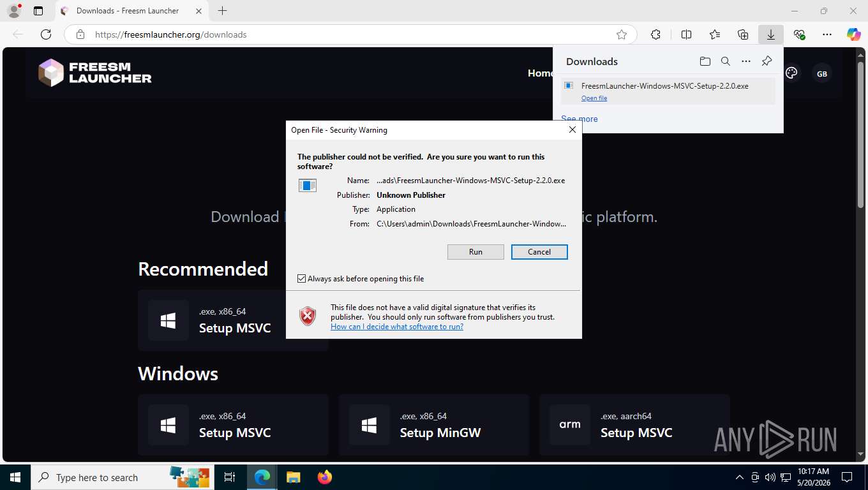This screenshot has width=868, height=490.
Task: Download Windows Setup MinGW x86_64
Action: (434, 425)
